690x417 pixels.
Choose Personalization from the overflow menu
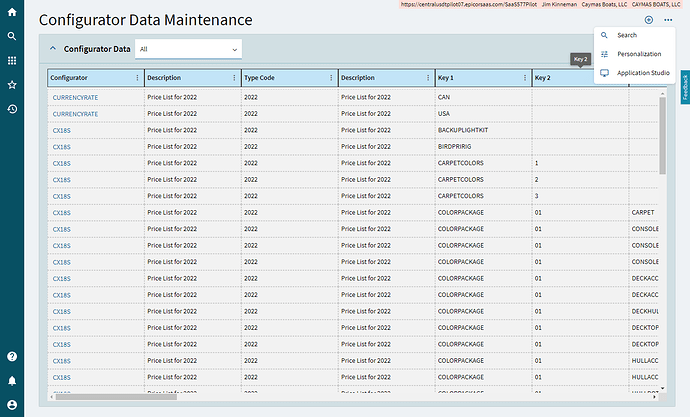point(634,54)
